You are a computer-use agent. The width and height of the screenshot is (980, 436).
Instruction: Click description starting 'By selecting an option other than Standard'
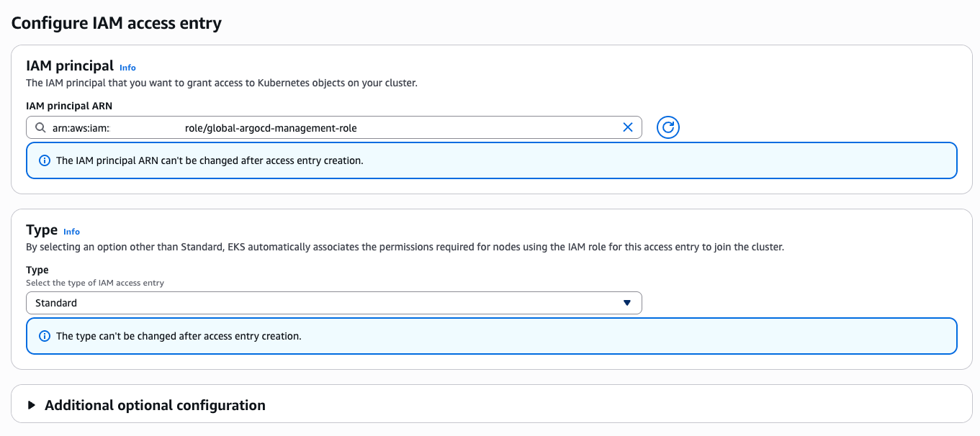[405, 247]
